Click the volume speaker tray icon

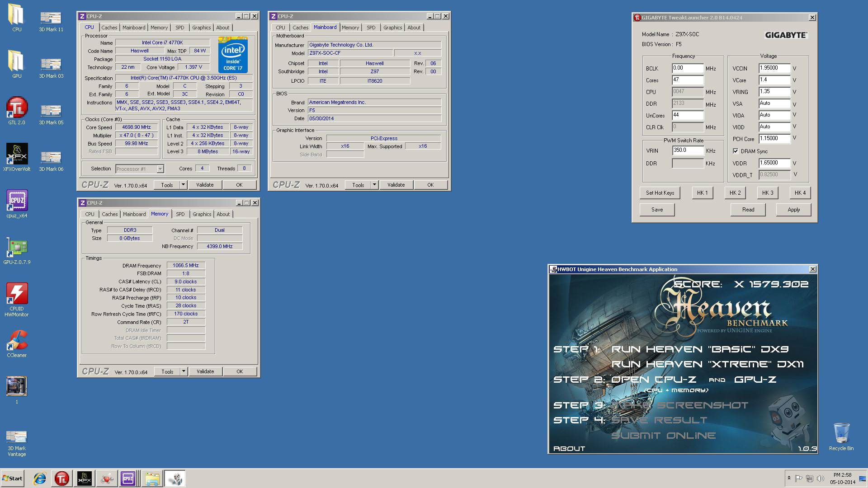820,479
